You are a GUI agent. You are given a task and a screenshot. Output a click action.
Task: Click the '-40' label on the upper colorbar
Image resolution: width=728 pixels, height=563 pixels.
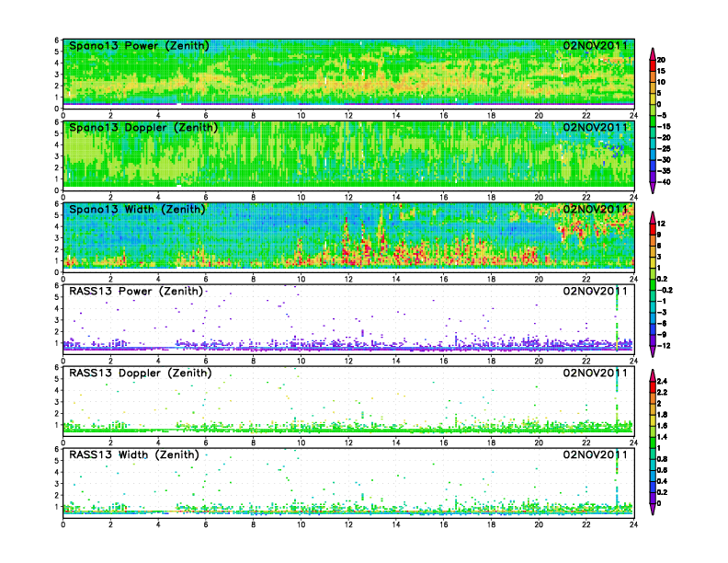coord(664,182)
